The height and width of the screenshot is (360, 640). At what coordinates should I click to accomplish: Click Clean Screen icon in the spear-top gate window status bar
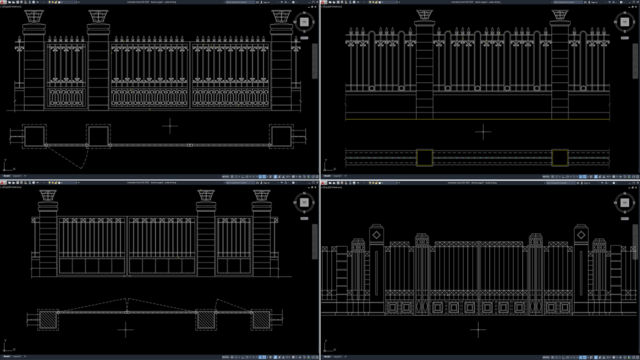(312, 176)
